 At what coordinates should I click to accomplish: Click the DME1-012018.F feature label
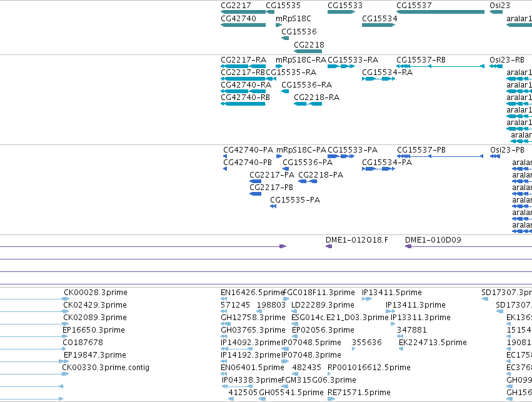point(357,241)
